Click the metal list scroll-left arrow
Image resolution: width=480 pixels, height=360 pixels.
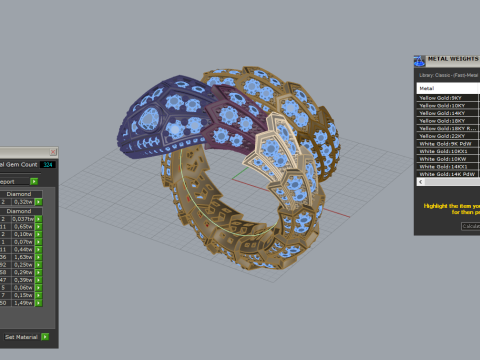(421, 182)
